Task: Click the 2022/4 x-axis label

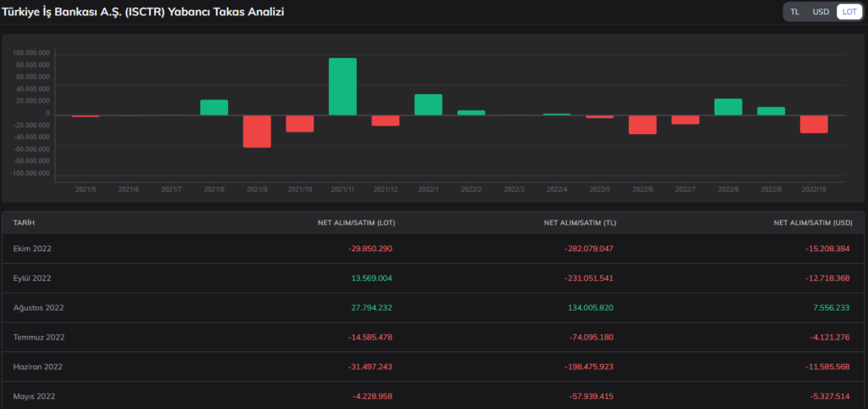Action: click(557, 189)
